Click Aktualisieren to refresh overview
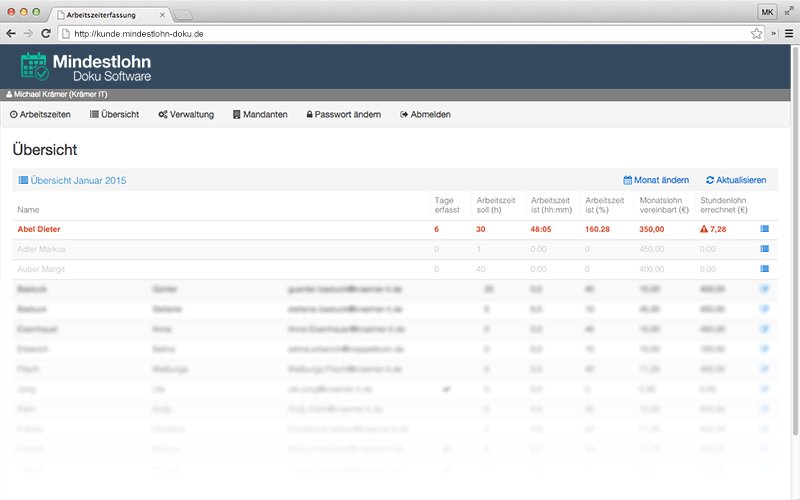The height and width of the screenshot is (500, 800). 736,180
